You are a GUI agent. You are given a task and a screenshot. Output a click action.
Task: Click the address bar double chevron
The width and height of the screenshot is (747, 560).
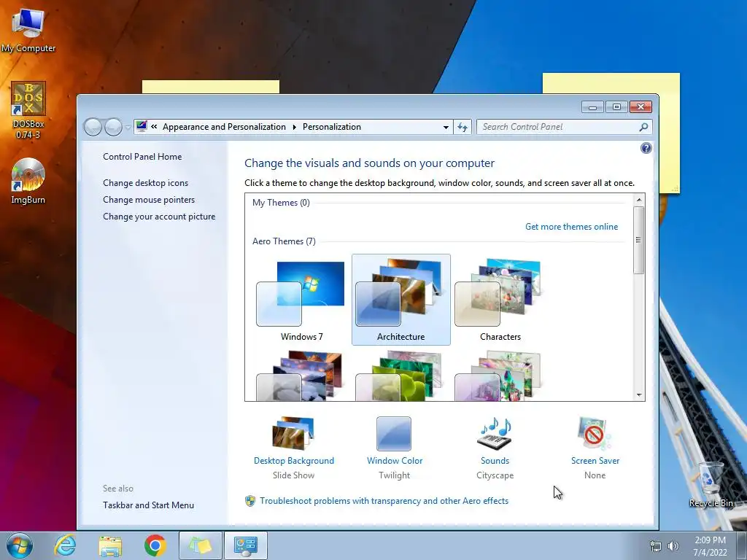click(x=155, y=127)
